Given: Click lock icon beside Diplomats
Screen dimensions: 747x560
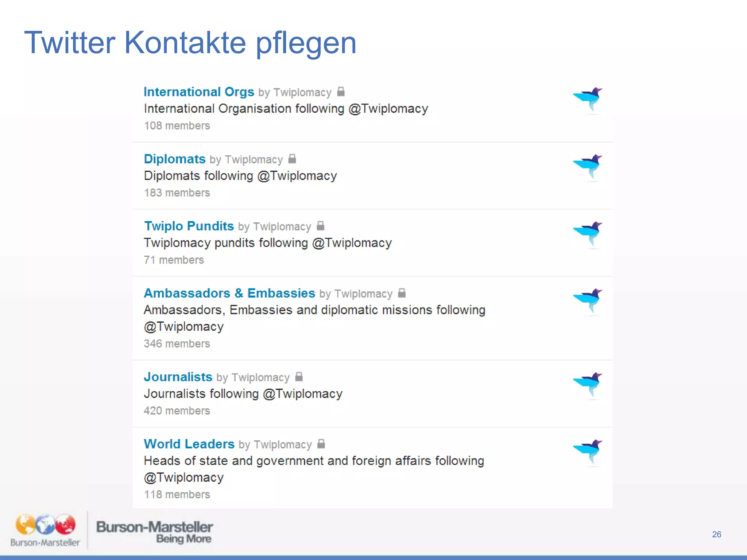Looking at the screenshot, I should (292, 159).
